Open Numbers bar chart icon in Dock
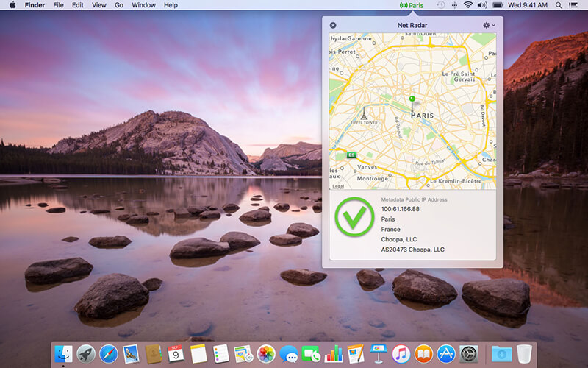 [x=334, y=354]
